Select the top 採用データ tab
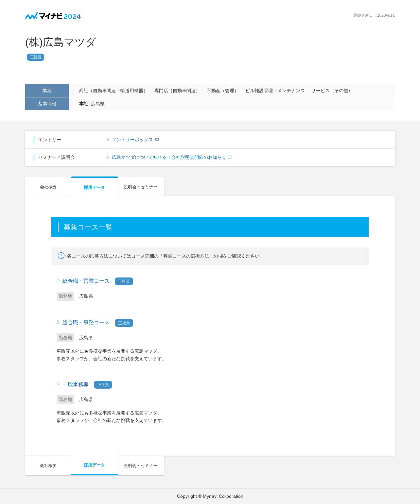 (x=94, y=187)
